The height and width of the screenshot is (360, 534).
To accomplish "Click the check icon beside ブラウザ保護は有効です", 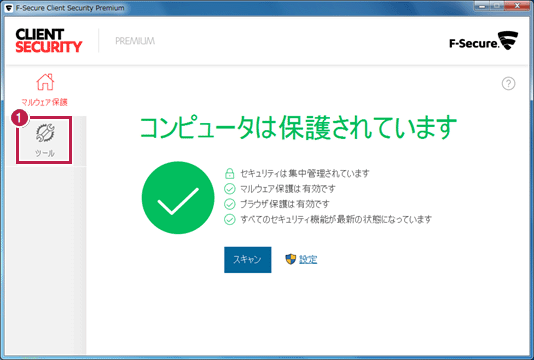I will coord(230,204).
